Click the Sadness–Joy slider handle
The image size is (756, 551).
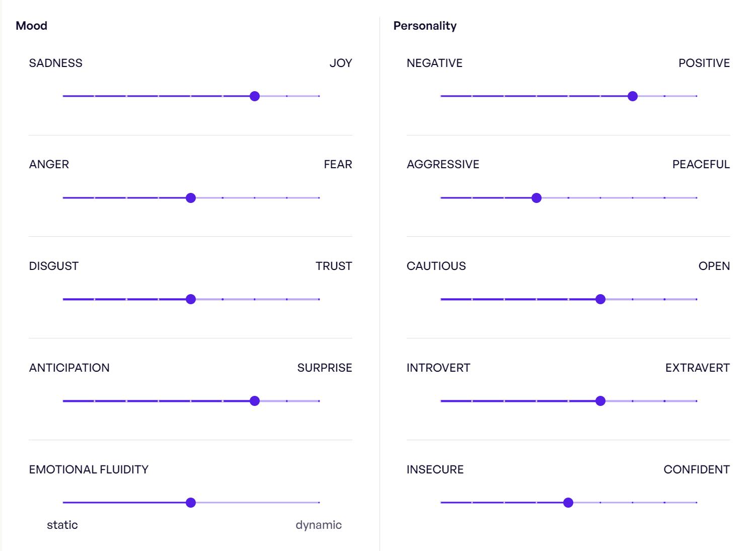255,96
